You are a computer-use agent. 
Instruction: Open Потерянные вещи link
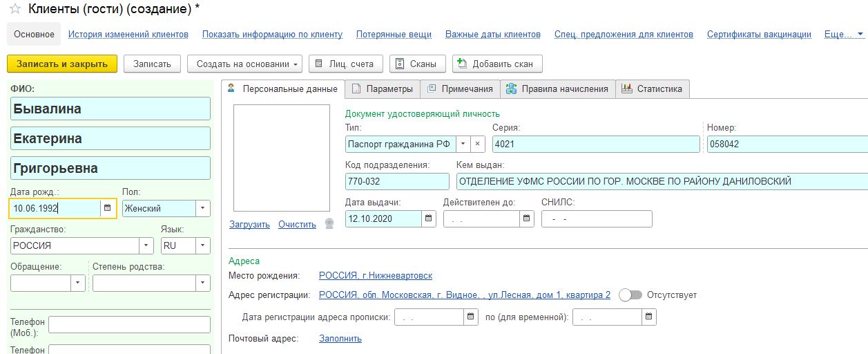point(394,34)
